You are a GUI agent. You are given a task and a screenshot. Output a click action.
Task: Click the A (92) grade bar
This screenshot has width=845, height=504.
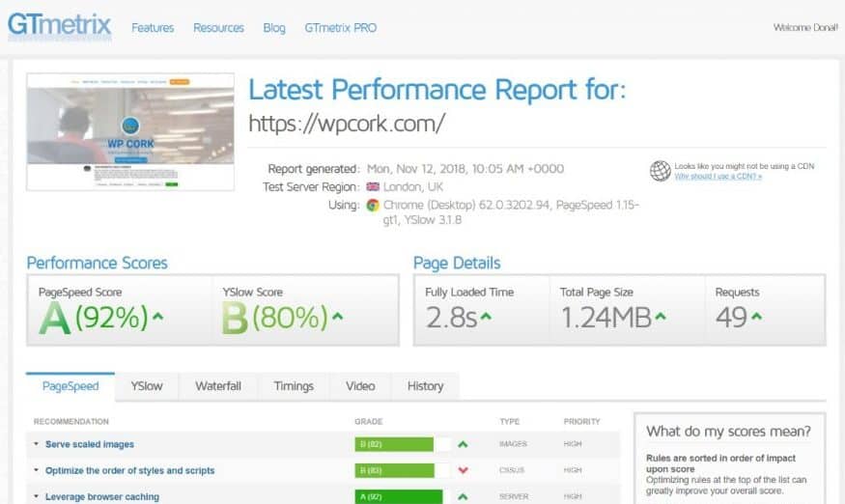(399, 496)
